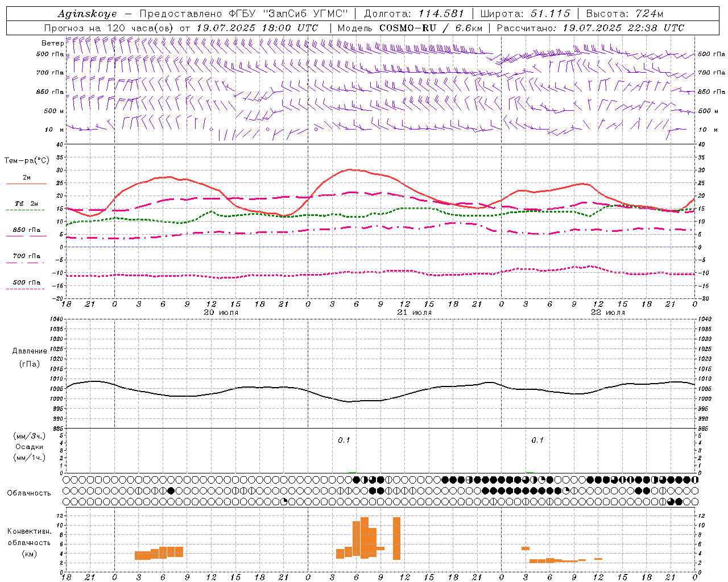Click the 0.1 precipitation value on 22 июля

coord(537,440)
